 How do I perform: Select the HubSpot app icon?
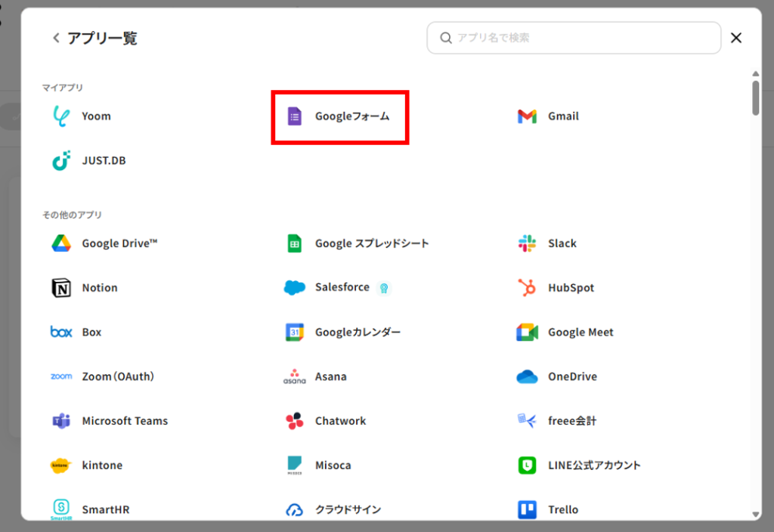coord(527,288)
